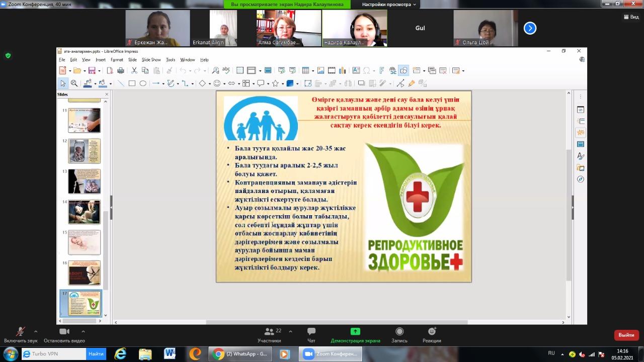Viewport: 644px width, 362px height.
Task: Select the Ellipse drawing tool
Action: [x=143, y=83]
